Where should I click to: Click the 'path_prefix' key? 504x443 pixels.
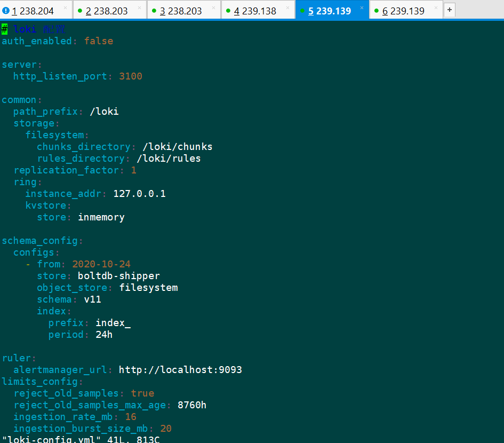[45, 112]
